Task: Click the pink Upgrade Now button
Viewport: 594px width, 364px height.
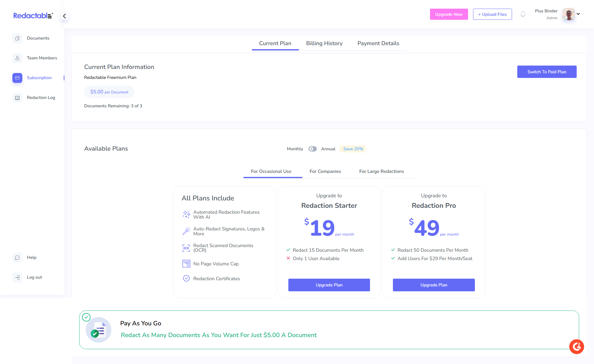Action: [449, 14]
